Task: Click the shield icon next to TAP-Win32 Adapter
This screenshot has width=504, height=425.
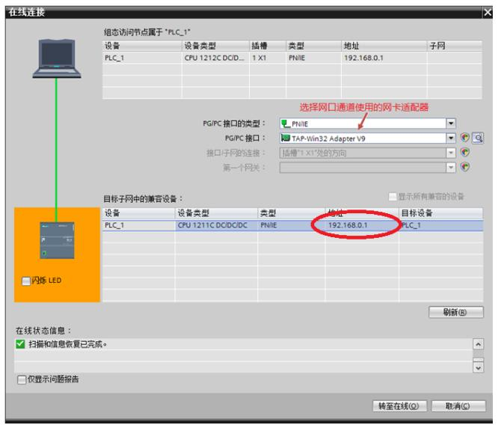Action: coord(465,138)
